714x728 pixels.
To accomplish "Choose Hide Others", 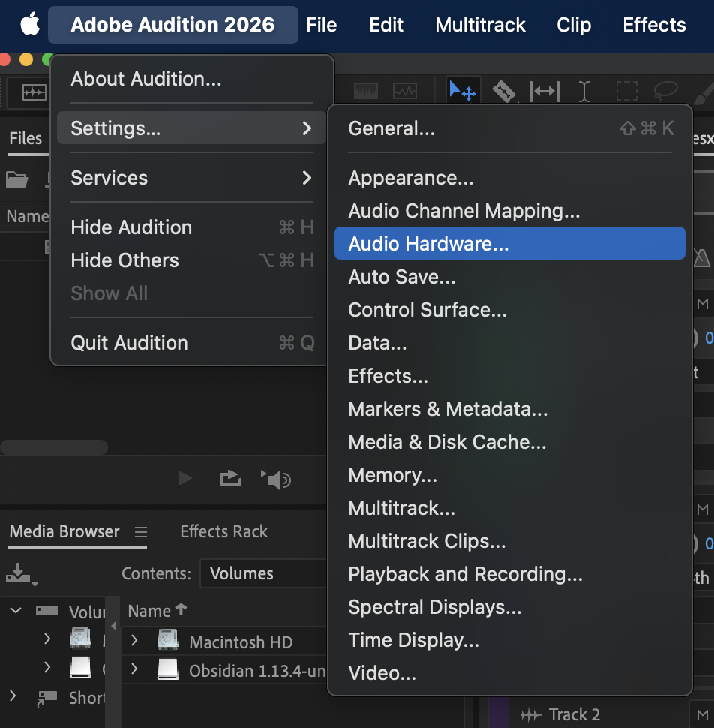I will pyautogui.click(x=191, y=260).
